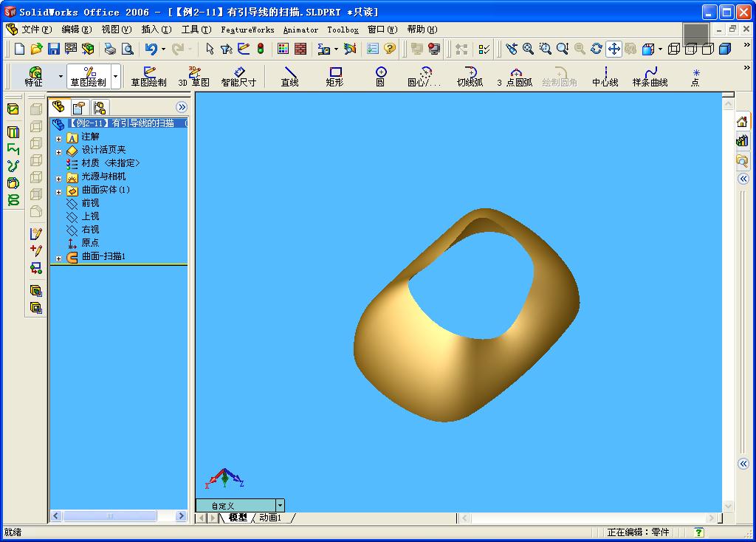
Task: Click the Zoom to Area icon
Action: (546, 49)
